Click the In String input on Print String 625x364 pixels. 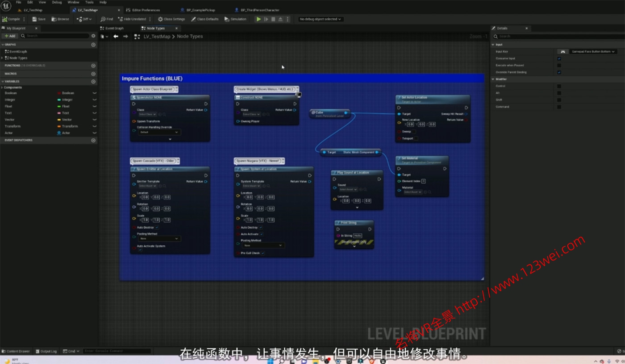point(358,236)
